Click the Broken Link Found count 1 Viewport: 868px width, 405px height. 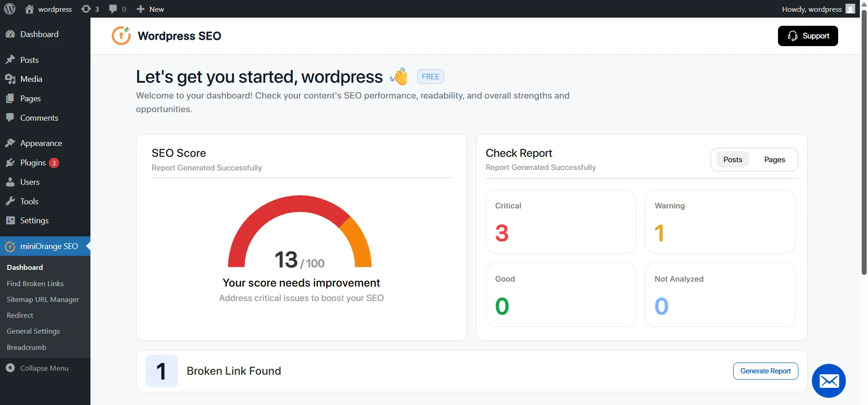161,371
